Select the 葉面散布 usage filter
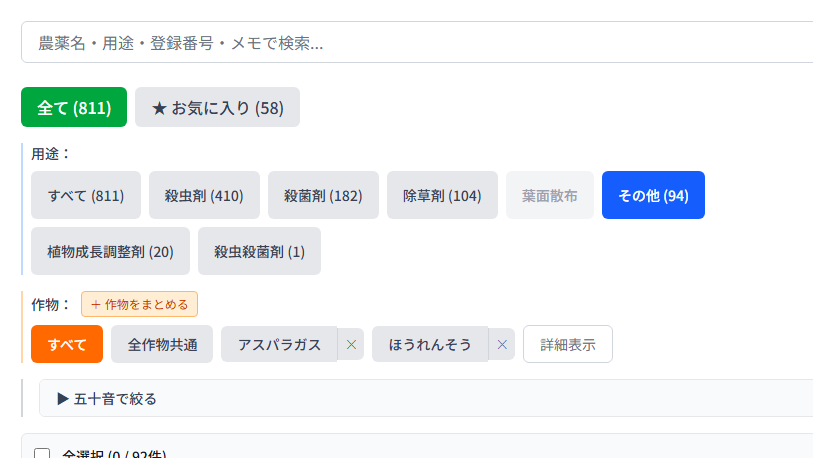 tap(550, 195)
